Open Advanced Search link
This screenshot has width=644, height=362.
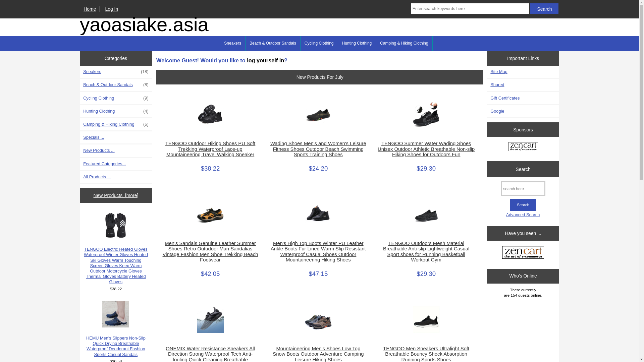pyautogui.click(x=523, y=215)
